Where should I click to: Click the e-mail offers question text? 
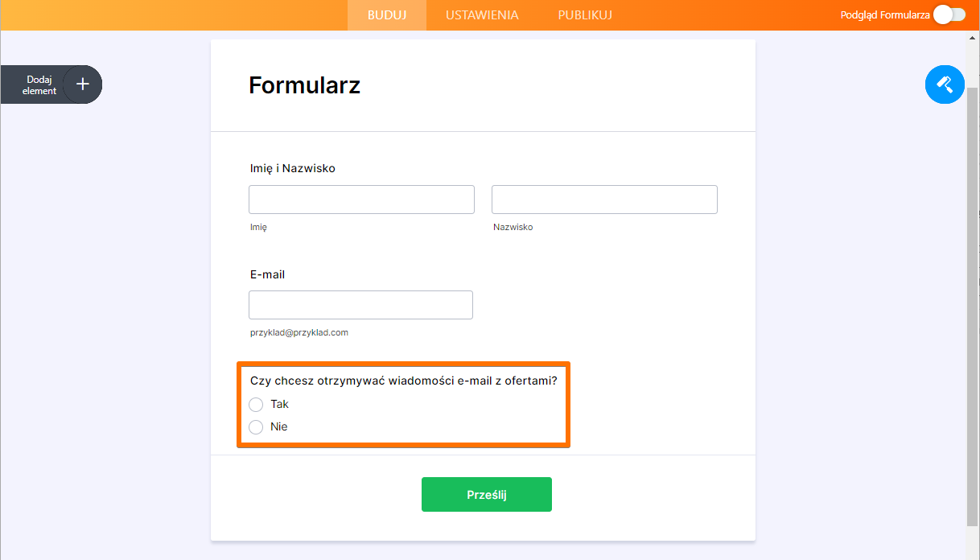[x=404, y=381]
